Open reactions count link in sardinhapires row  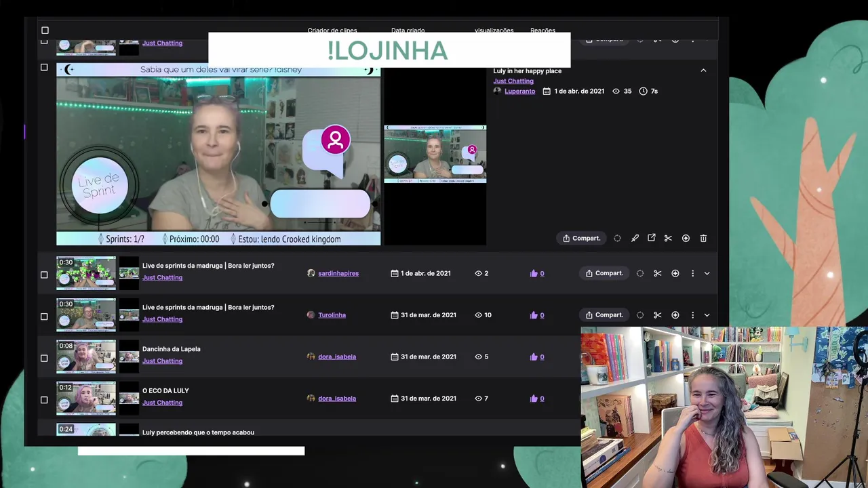tap(542, 273)
